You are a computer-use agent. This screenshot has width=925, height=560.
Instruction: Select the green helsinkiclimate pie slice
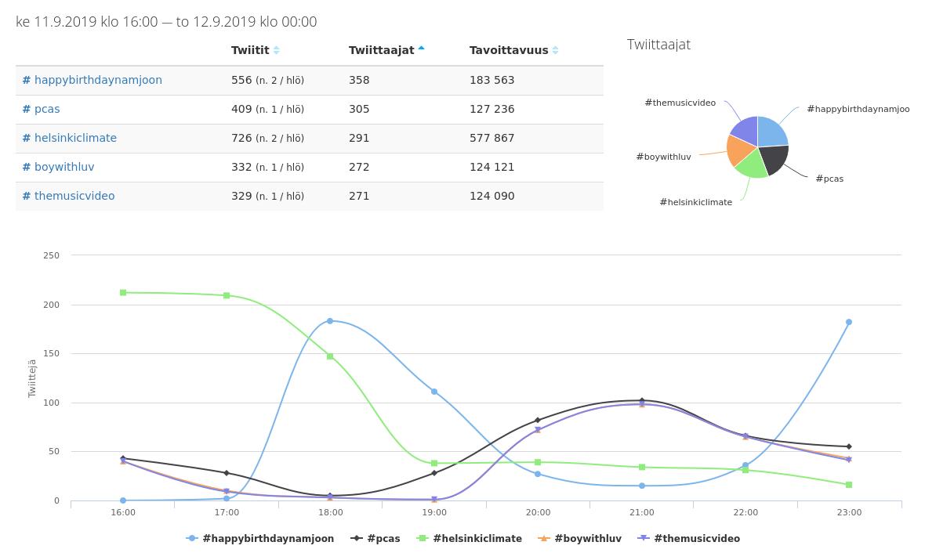(x=752, y=165)
